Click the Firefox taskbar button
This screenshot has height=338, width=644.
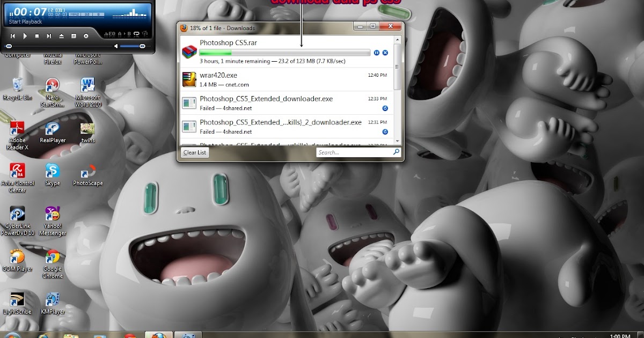[x=159, y=335]
